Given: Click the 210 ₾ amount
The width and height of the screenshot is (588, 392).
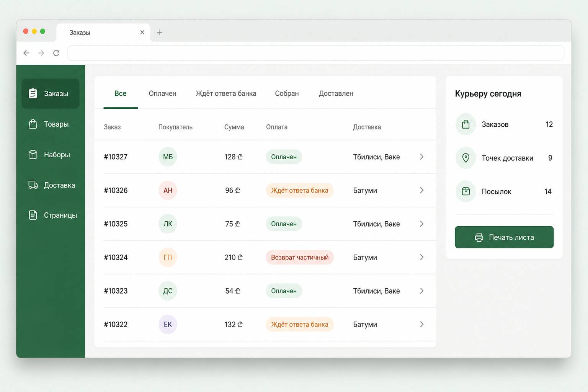Looking at the screenshot, I should point(234,257).
